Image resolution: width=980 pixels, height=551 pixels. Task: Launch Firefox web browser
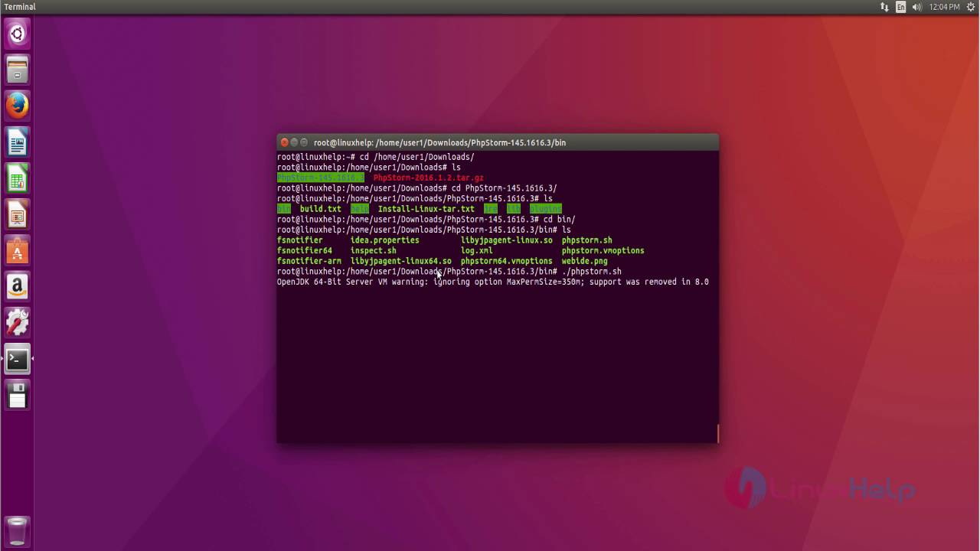pyautogui.click(x=17, y=106)
